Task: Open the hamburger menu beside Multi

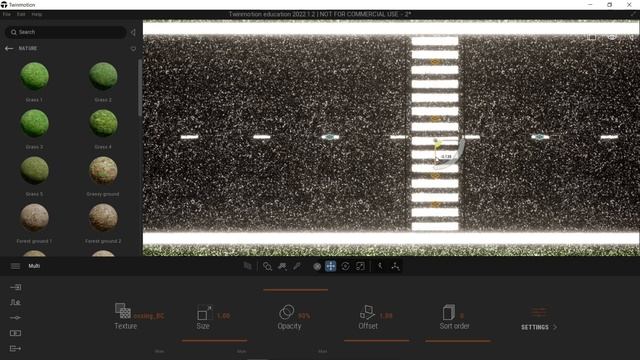Action: (15, 266)
